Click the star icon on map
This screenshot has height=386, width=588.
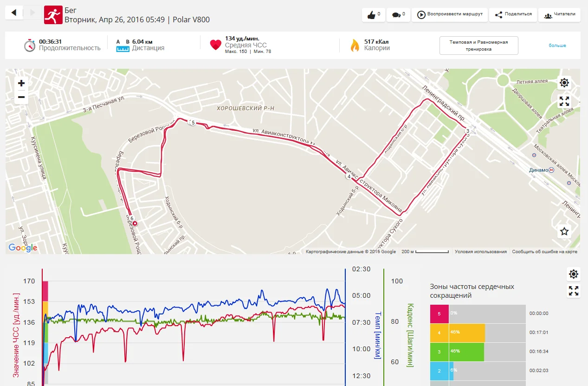click(564, 231)
